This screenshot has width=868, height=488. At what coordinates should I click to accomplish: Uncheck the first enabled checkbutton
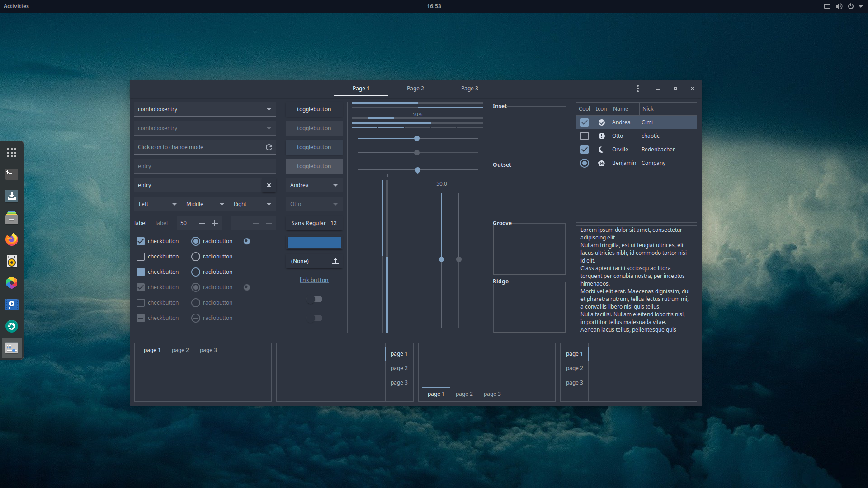(141, 241)
